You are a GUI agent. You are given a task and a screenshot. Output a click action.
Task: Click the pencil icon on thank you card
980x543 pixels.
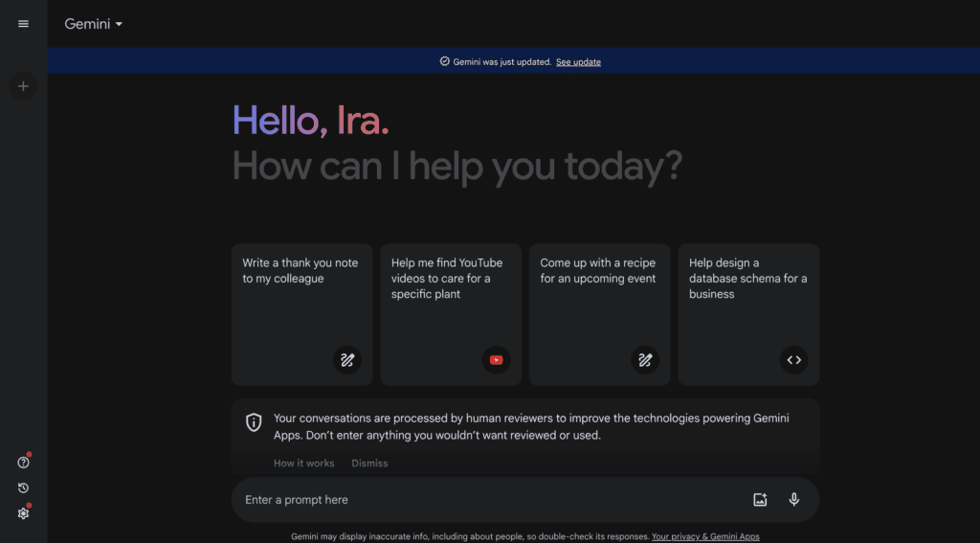[x=347, y=360]
